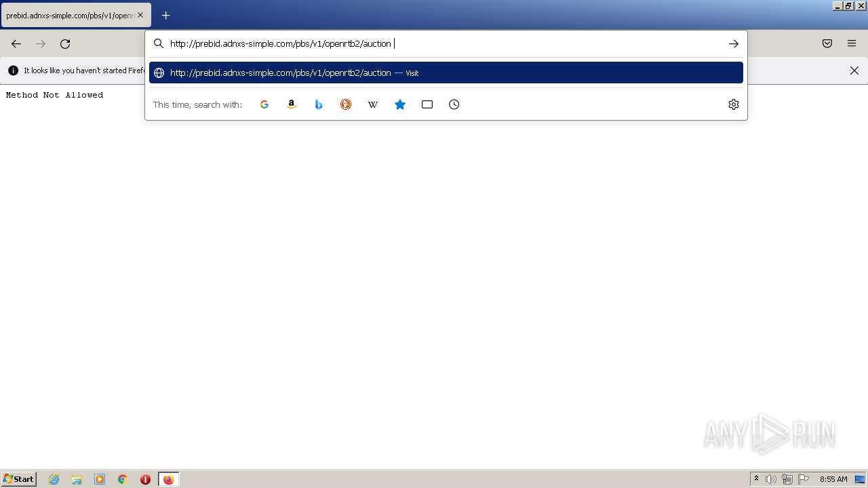The image size is (868, 488).
Task: Click the magnifier icon in the address bar
Action: coord(159,43)
